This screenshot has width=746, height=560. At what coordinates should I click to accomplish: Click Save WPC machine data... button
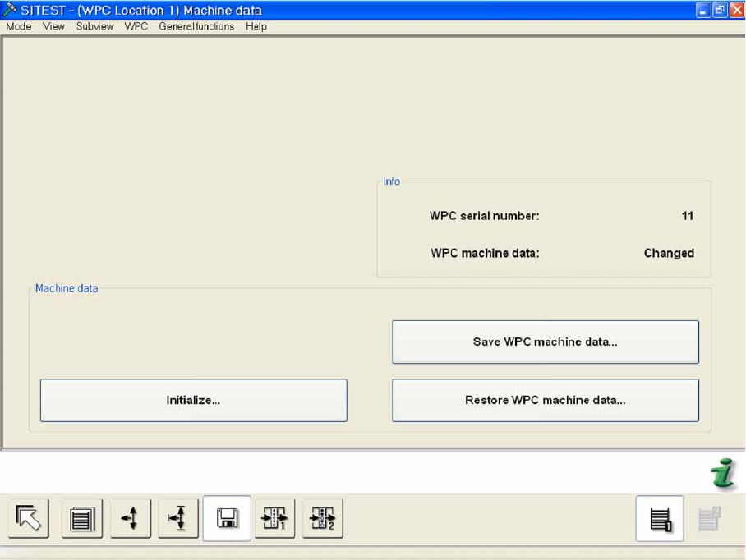(546, 342)
